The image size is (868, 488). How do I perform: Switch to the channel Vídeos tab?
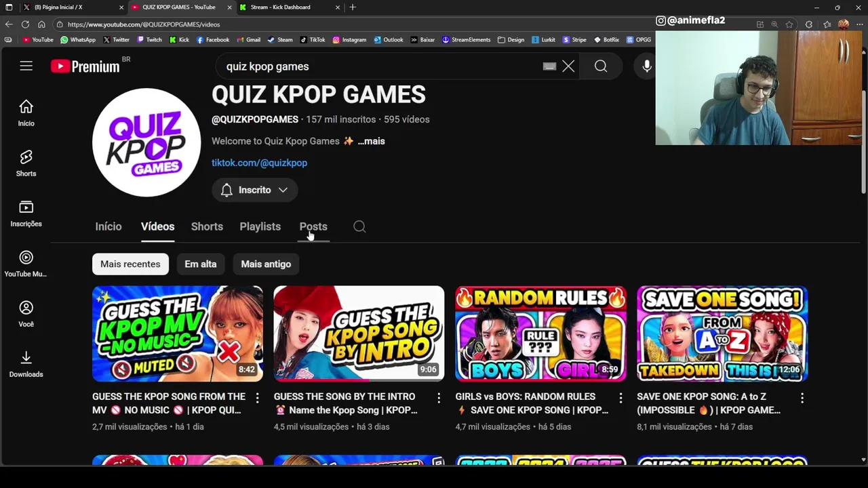click(158, 226)
